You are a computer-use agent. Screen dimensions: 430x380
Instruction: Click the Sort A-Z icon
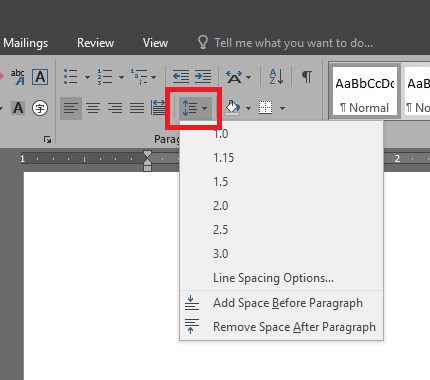click(277, 77)
